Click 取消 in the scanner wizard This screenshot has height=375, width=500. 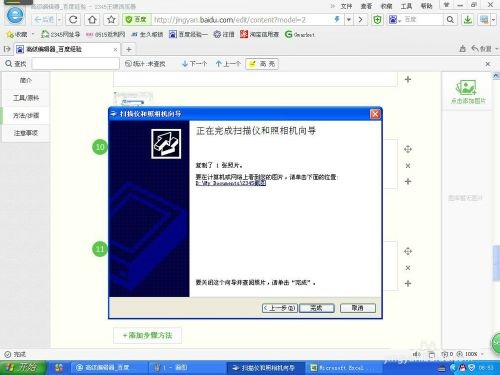pyautogui.click(x=358, y=308)
